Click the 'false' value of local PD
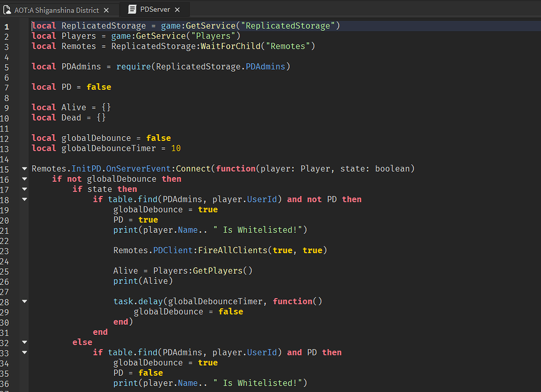 [99, 87]
